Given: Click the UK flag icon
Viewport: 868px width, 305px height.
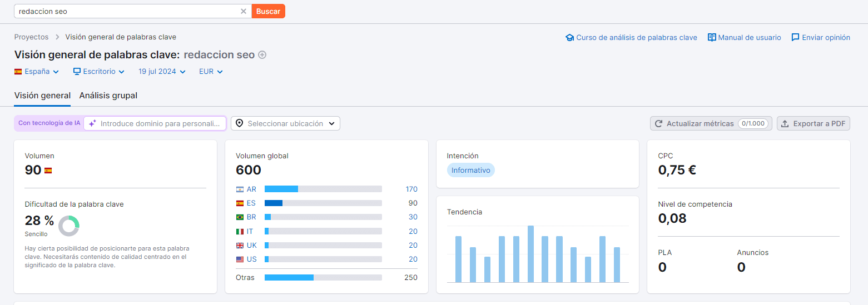Looking at the screenshot, I should tap(240, 245).
